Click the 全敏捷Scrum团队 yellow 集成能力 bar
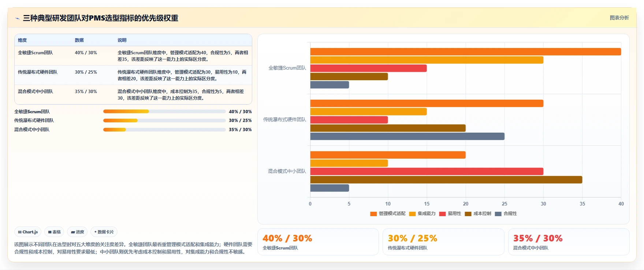 tap(427, 60)
